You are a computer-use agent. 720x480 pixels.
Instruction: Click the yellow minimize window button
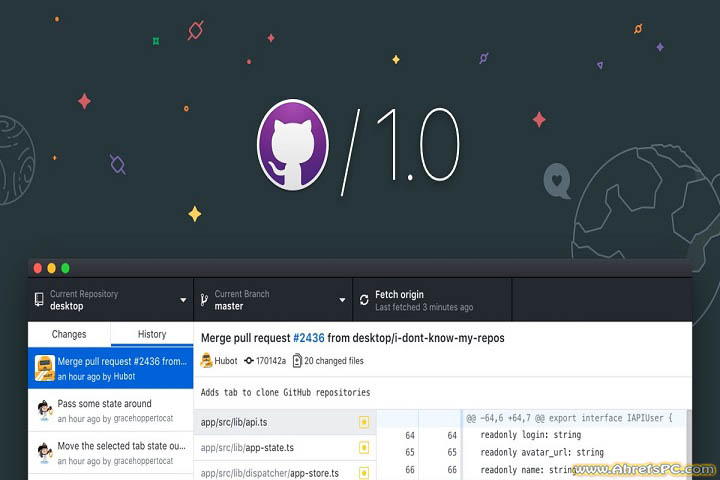(51, 268)
